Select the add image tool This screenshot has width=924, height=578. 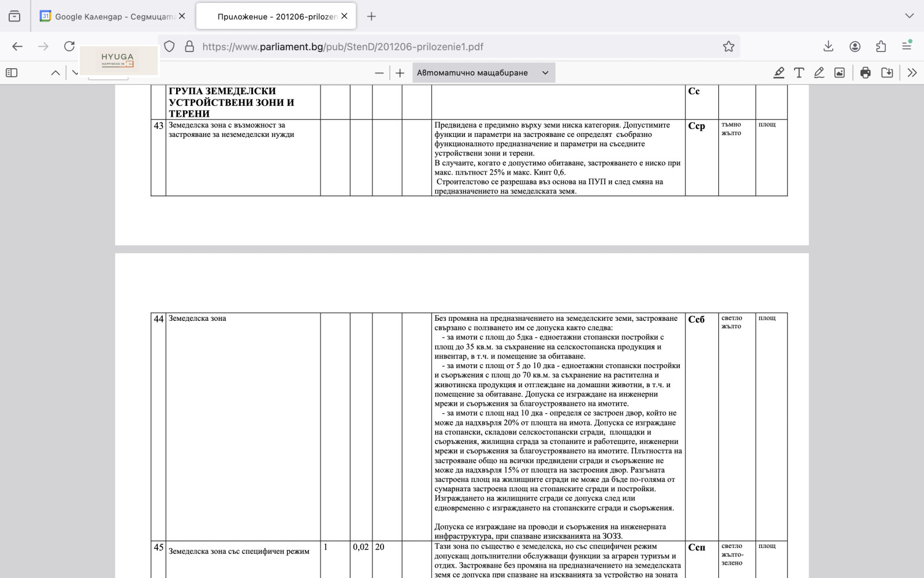click(x=840, y=73)
